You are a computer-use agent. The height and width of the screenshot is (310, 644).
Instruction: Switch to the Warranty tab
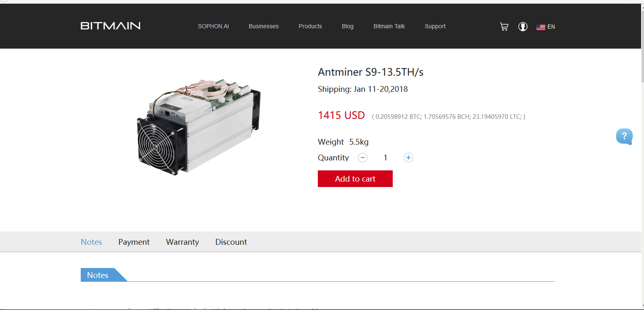(x=182, y=242)
